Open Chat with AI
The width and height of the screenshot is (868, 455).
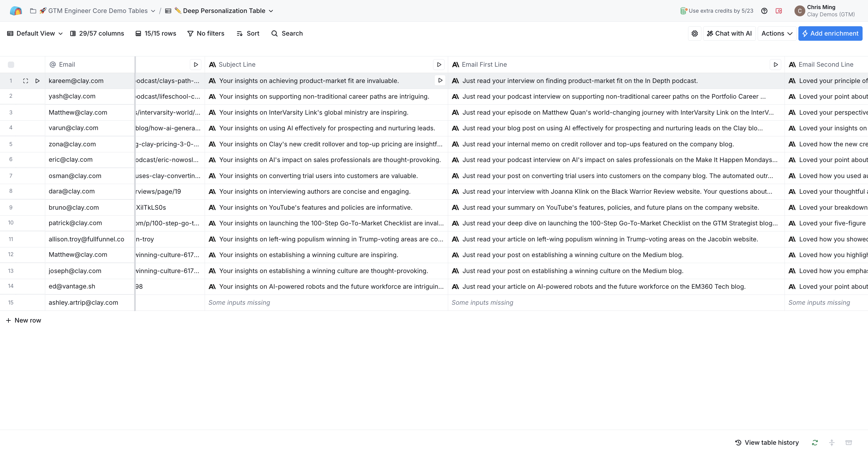[729, 33]
